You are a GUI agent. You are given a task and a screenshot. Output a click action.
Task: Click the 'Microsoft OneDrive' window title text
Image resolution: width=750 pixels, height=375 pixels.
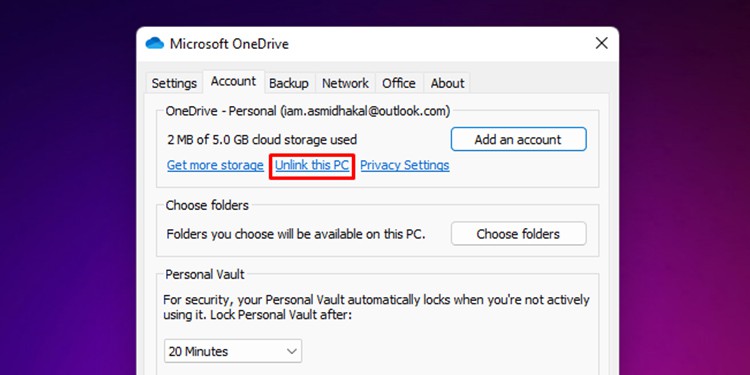229,44
